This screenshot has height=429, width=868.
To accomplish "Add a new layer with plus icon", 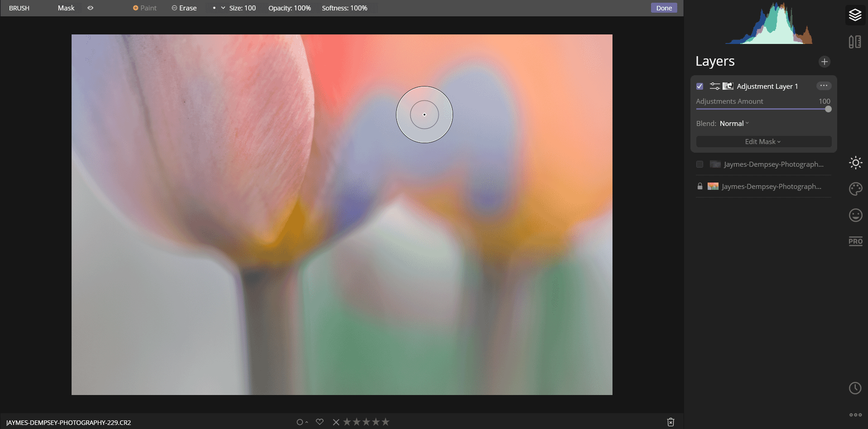I will pos(824,62).
